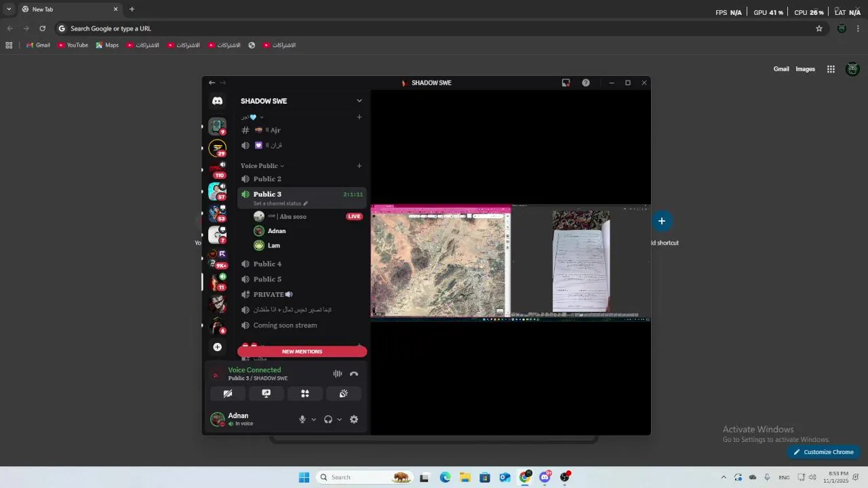
Task: Open the server icon with 110 badge
Action: click(x=217, y=169)
